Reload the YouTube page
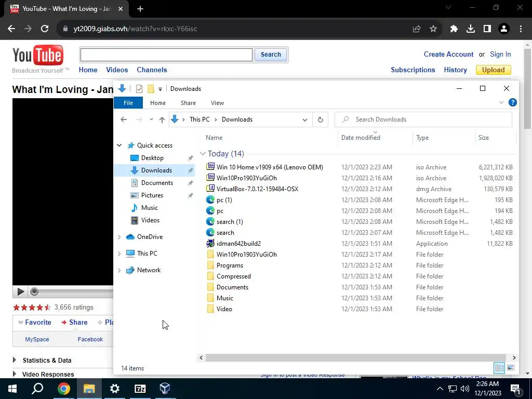Image resolution: width=532 pixels, height=399 pixels. 45,29
